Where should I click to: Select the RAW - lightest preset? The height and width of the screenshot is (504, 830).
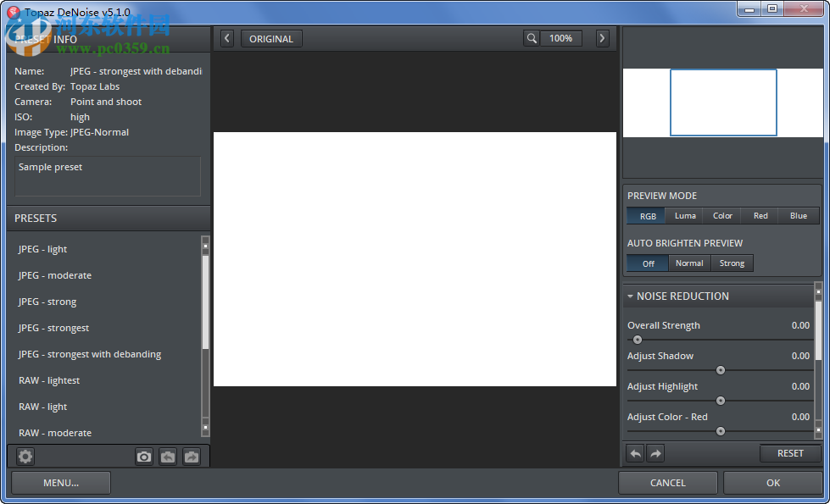point(48,381)
